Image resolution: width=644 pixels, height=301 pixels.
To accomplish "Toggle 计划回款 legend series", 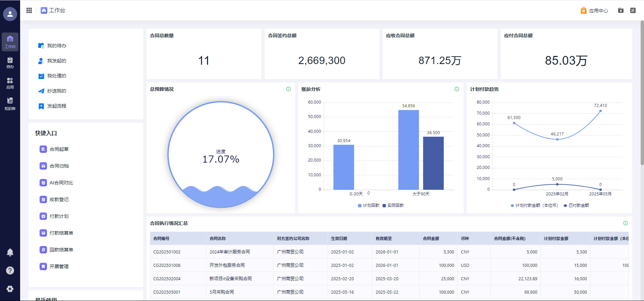I will (368, 205).
